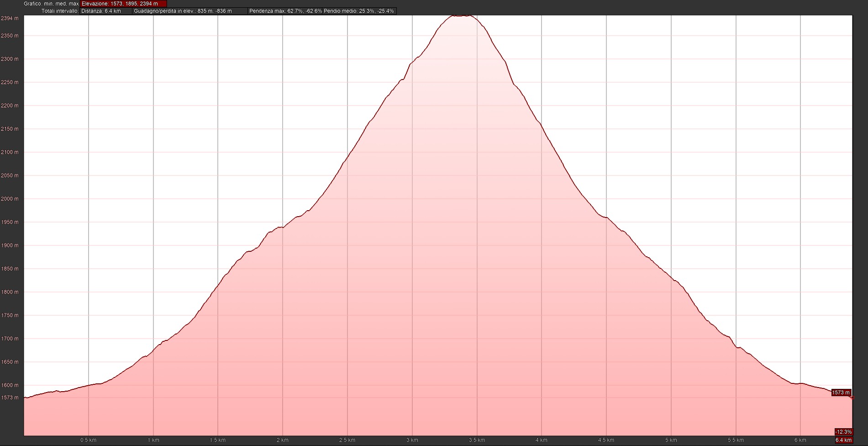The height and width of the screenshot is (446, 868).
Task: Click the 2394 m top axis label
Action: click(10, 19)
